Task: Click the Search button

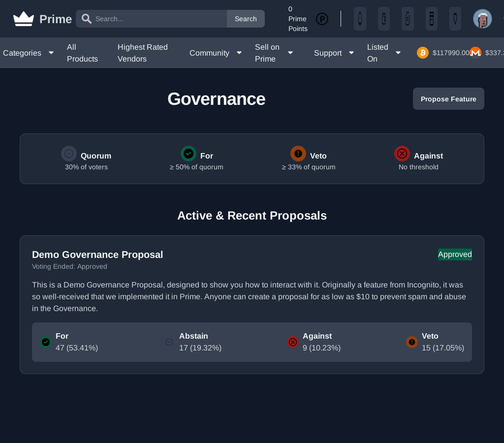Action: pyautogui.click(x=246, y=19)
